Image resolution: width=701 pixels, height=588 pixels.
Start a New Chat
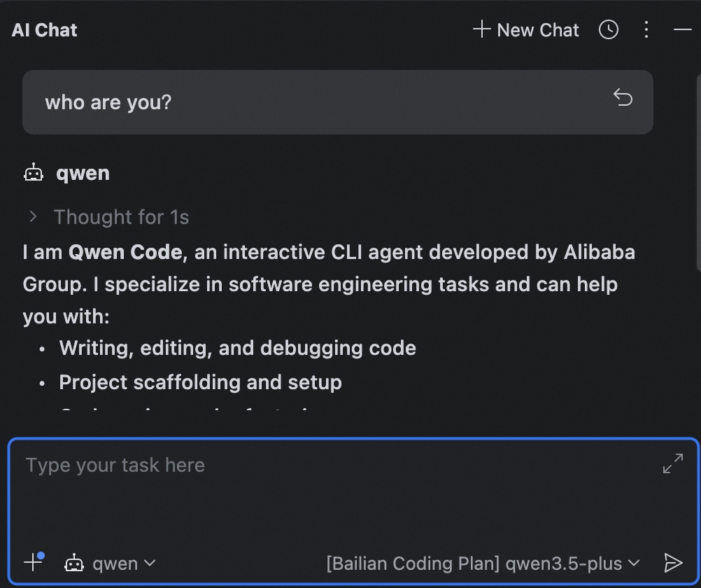click(526, 30)
